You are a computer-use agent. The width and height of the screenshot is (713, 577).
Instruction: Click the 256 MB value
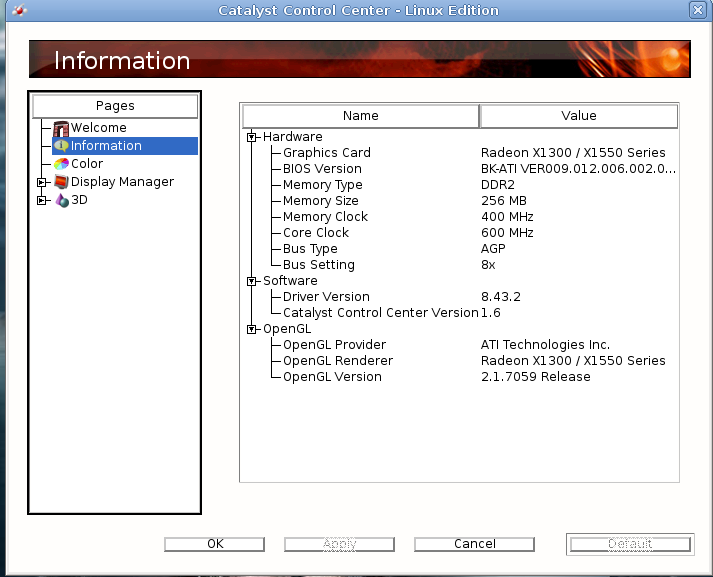tap(504, 201)
